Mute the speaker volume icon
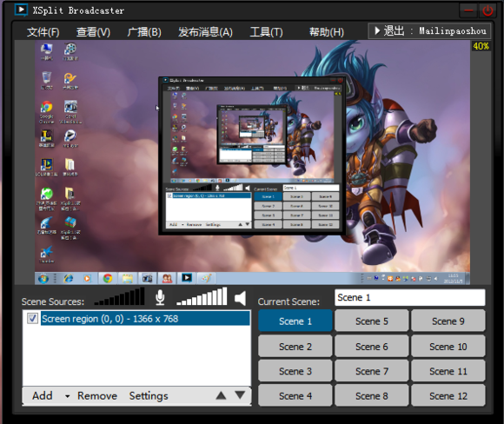 click(240, 298)
